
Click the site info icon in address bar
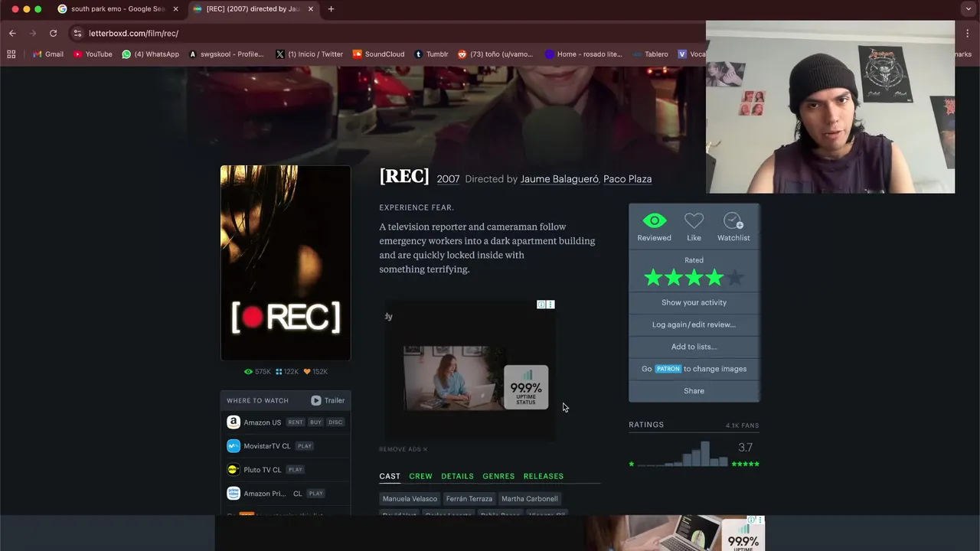coord(77,34)
